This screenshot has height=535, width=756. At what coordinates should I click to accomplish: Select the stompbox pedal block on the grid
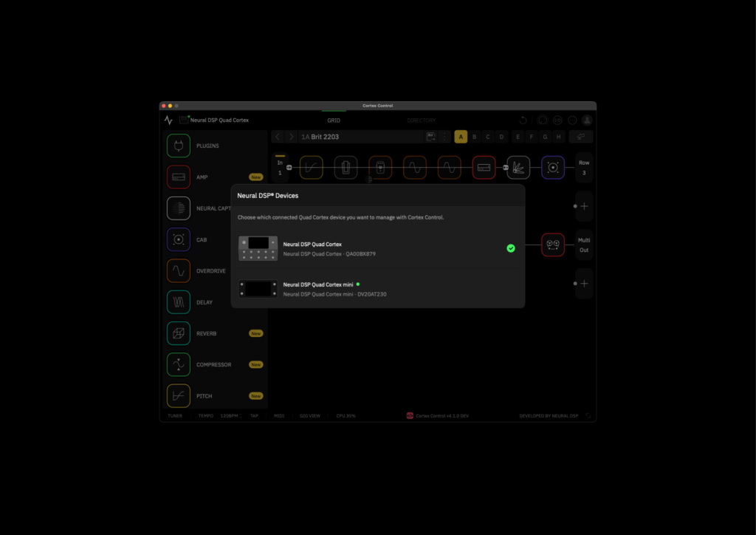380,168
